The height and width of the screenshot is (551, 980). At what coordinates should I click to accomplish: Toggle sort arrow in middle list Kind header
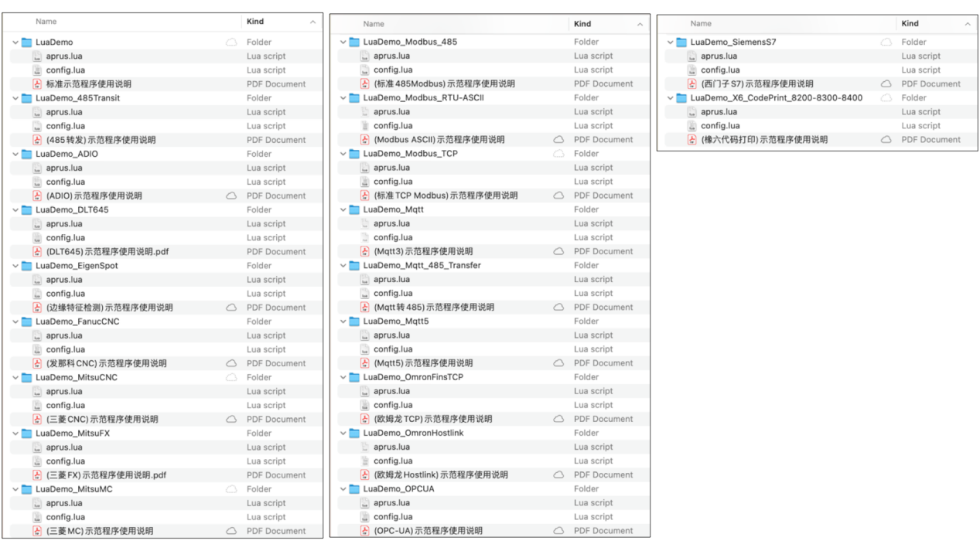pyautogui.click(x=639, y=25)
